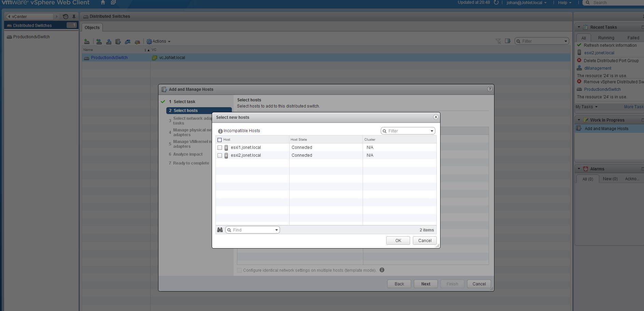Cancel the Add and Manage Hosts wizard
This screenshot has height=311, width=644.
pos(479,284)
